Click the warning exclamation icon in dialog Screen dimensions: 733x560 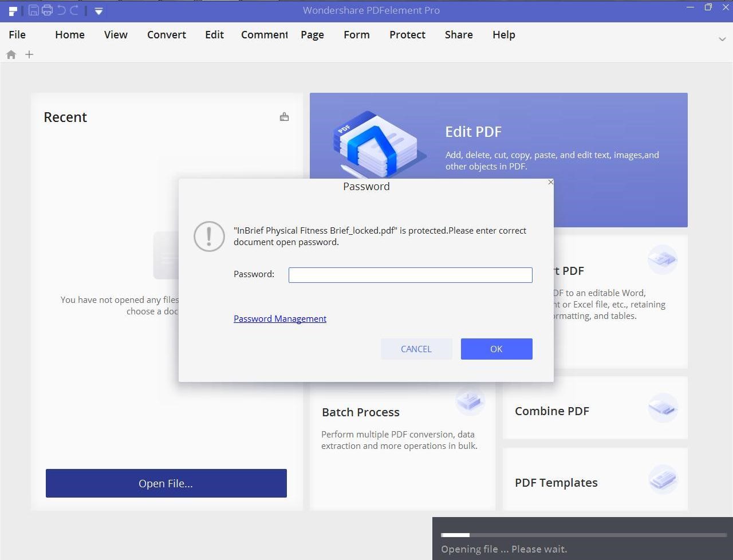click(x=209, y=236)
